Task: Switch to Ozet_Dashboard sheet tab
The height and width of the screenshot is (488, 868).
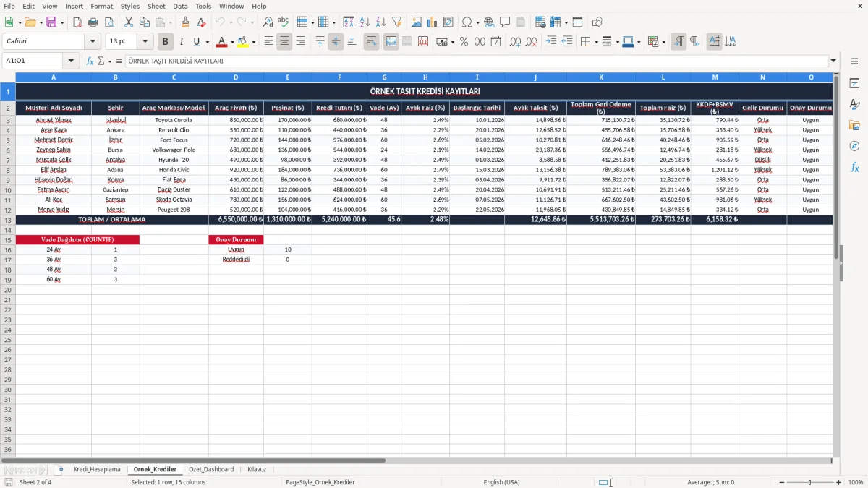Action: pyautogui.click(x=211, y=470)
